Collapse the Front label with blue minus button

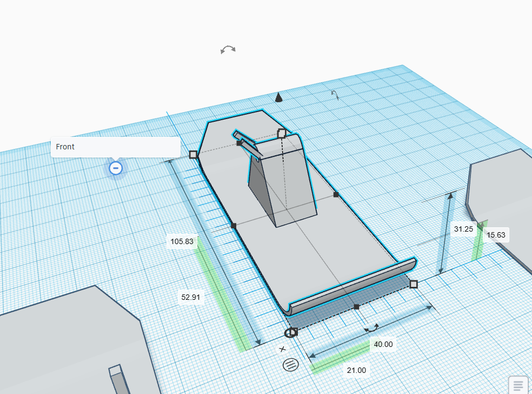pyautogui.click(x=115, y=168)
